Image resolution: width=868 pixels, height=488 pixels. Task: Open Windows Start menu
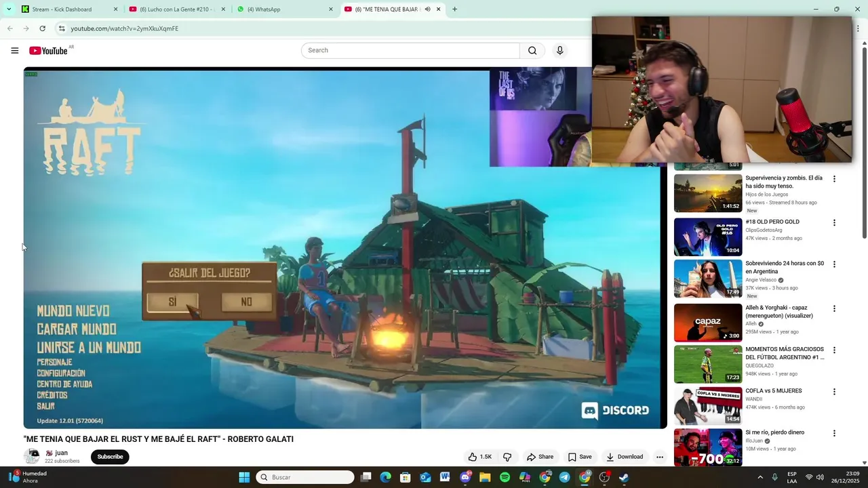pyautogui.click(x=244, y=477)
